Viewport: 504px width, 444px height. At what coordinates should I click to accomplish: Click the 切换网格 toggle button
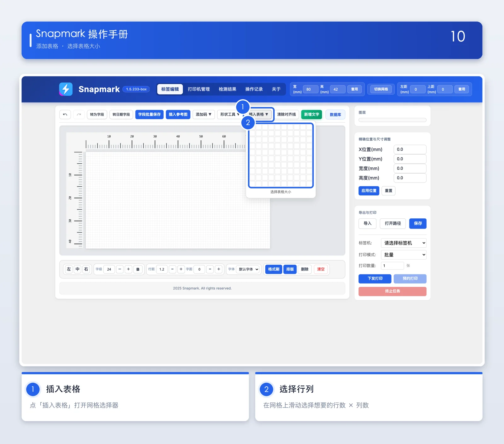click(381, 89)
